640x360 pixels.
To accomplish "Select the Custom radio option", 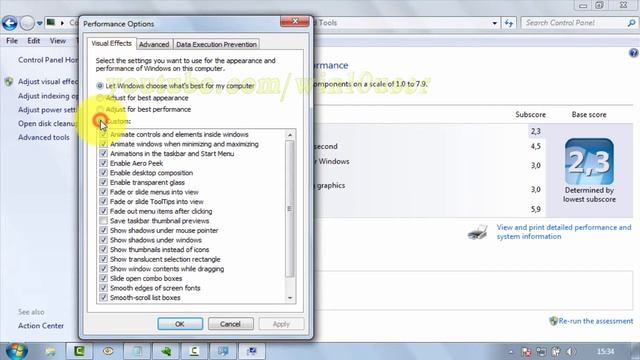I will [x=100, y=121].
